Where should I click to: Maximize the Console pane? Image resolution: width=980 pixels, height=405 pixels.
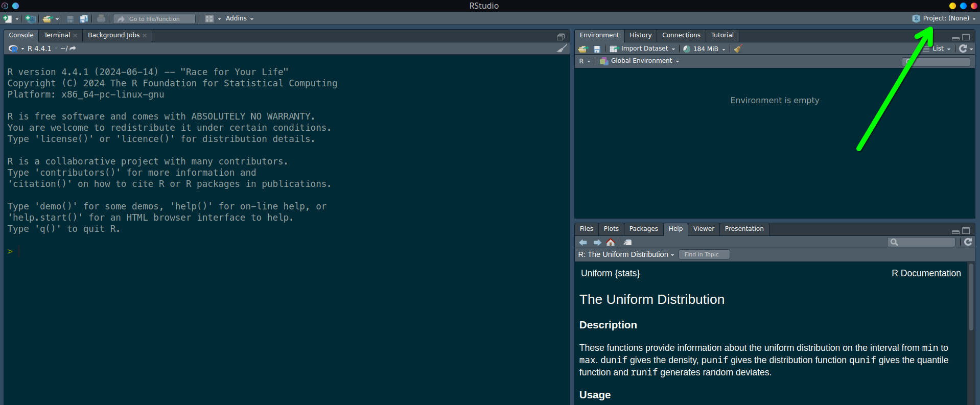561,37
